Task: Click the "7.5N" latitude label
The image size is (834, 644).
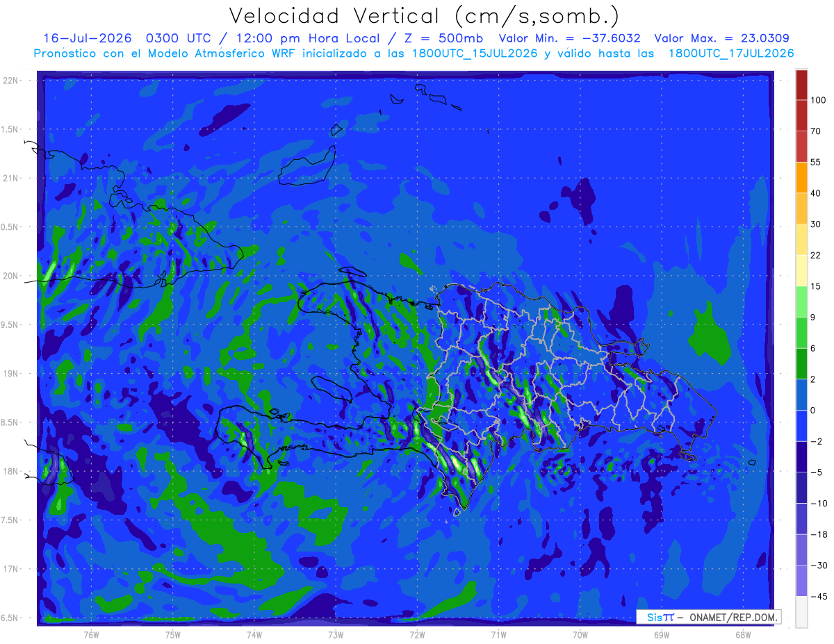Action: [x=10, y=520]
